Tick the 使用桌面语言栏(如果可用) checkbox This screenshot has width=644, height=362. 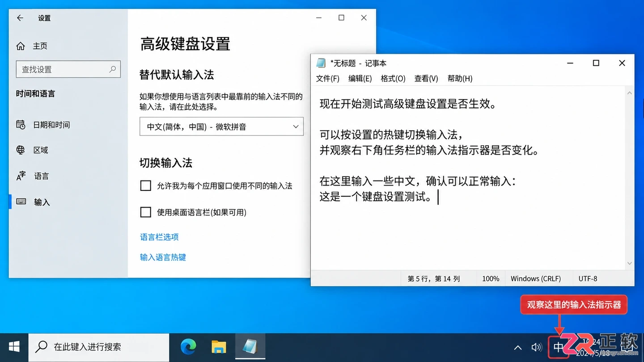146,212
